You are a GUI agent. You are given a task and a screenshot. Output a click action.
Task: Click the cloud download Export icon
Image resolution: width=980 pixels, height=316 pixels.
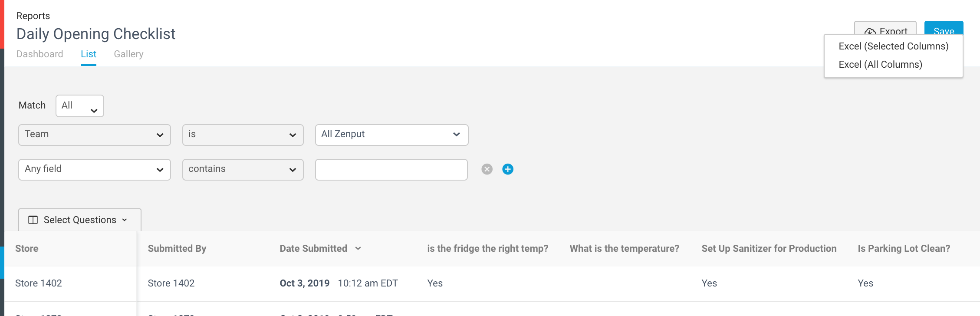click(x=870, y=31)
